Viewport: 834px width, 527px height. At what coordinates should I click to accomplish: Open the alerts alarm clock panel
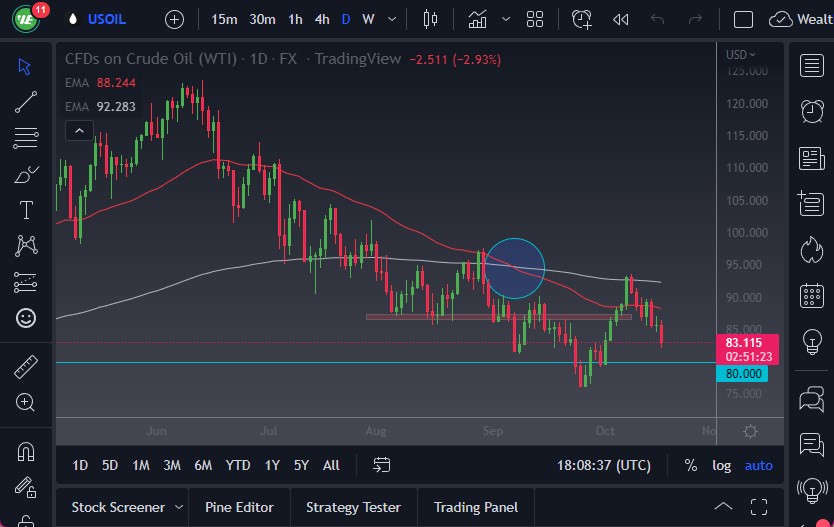[812, 111]
